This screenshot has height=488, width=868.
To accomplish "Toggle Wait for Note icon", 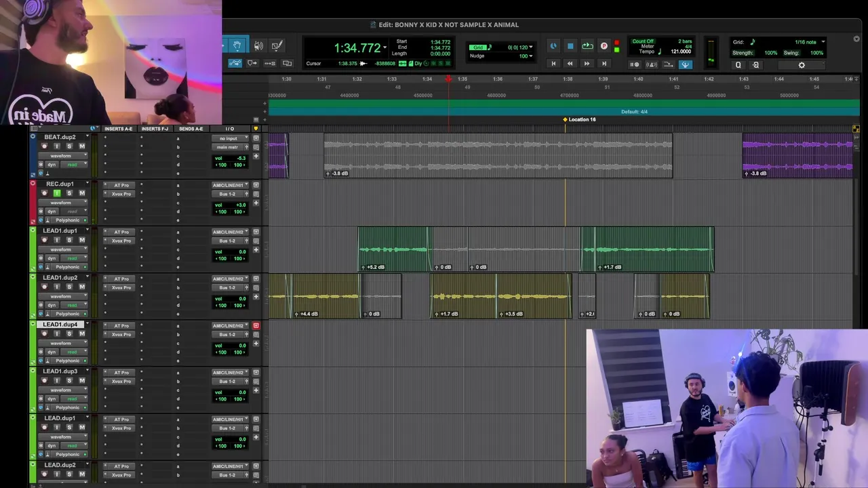I will point(635,64).
